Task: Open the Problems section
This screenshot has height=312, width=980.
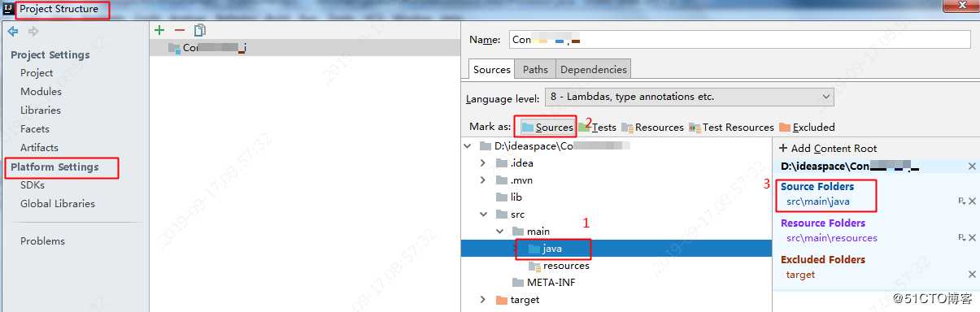Action: coord(42,240)
